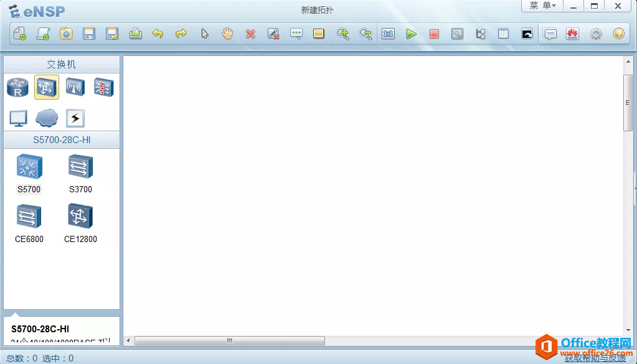Click the S5700-28C-HI model header label
Image resolution: width=637 pixels, height=364 pixels.
pos(62,139)
